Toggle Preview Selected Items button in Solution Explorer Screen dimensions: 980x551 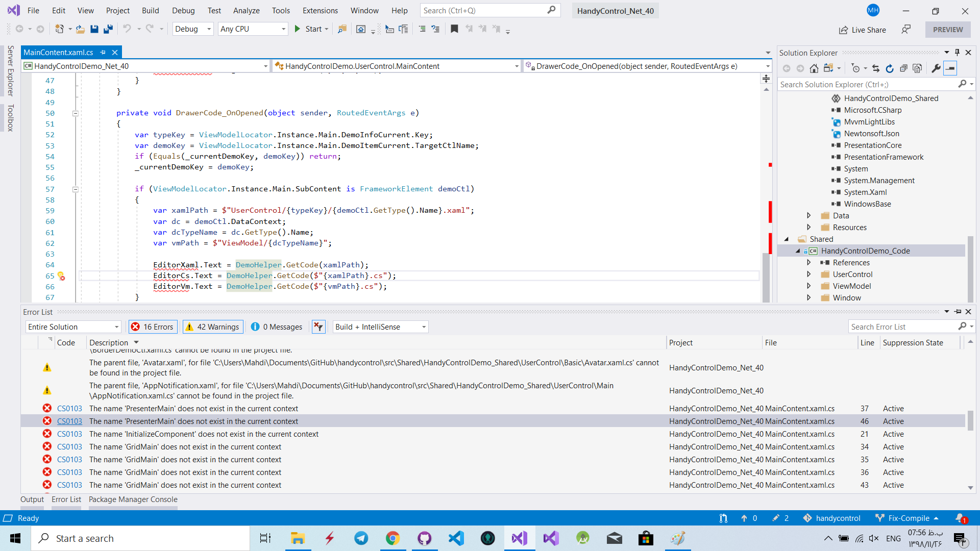point(950,68)
